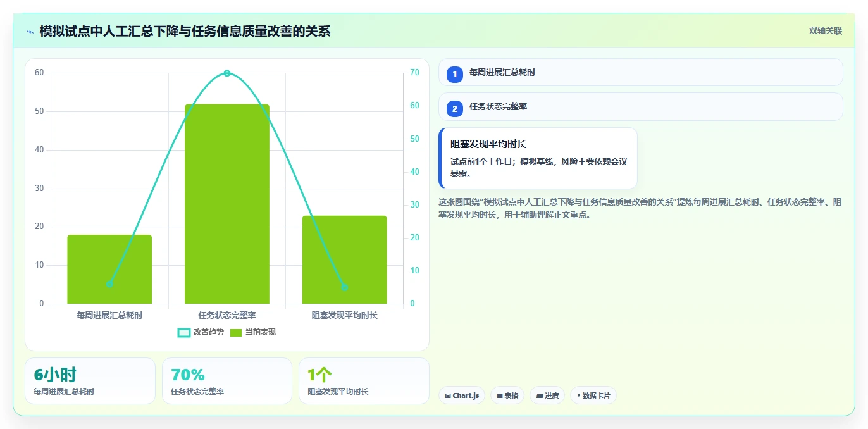
Task: Click the 数据卡片 tag
Action: 593,395
